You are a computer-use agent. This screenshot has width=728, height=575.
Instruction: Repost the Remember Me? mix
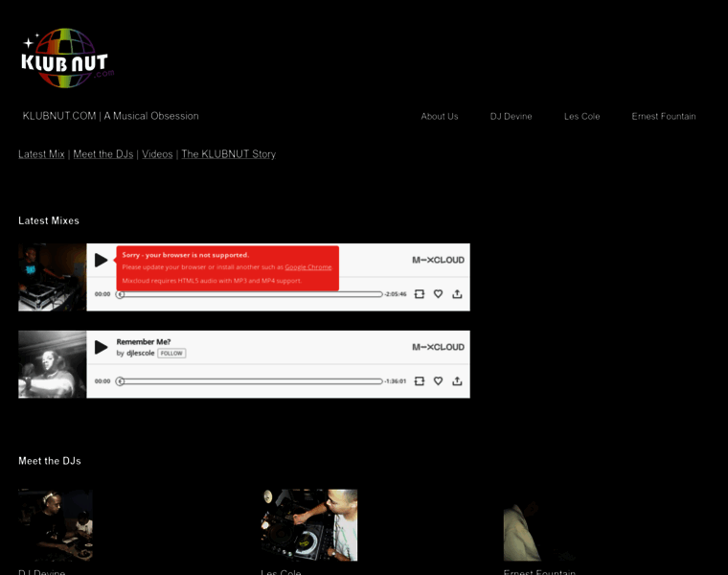420,380
